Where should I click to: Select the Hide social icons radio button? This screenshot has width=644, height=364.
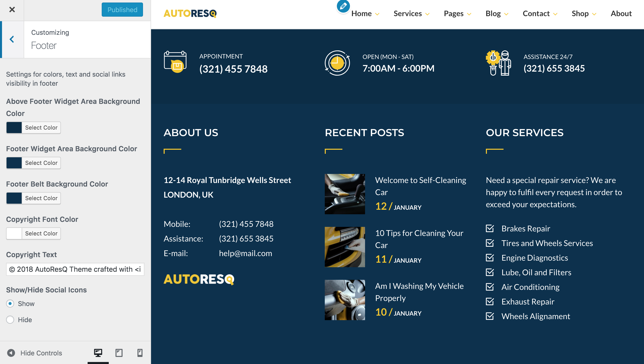coord(10,320)
